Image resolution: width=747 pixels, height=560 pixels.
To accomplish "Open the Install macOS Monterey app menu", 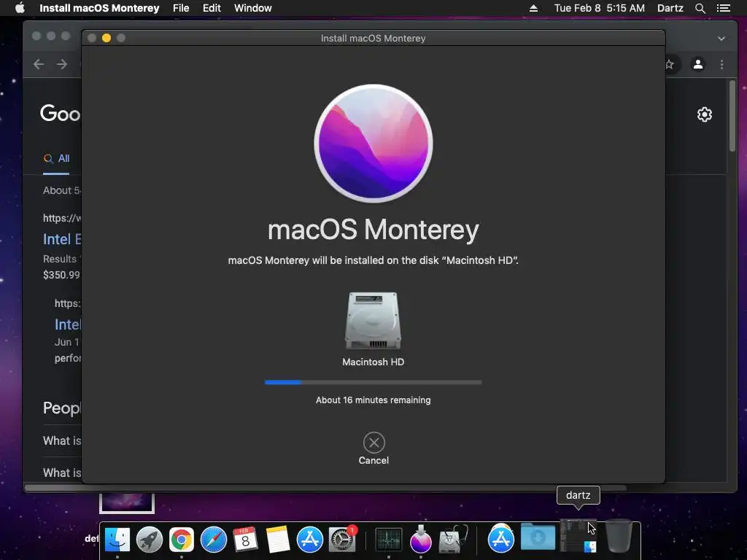I will point(99,8).
